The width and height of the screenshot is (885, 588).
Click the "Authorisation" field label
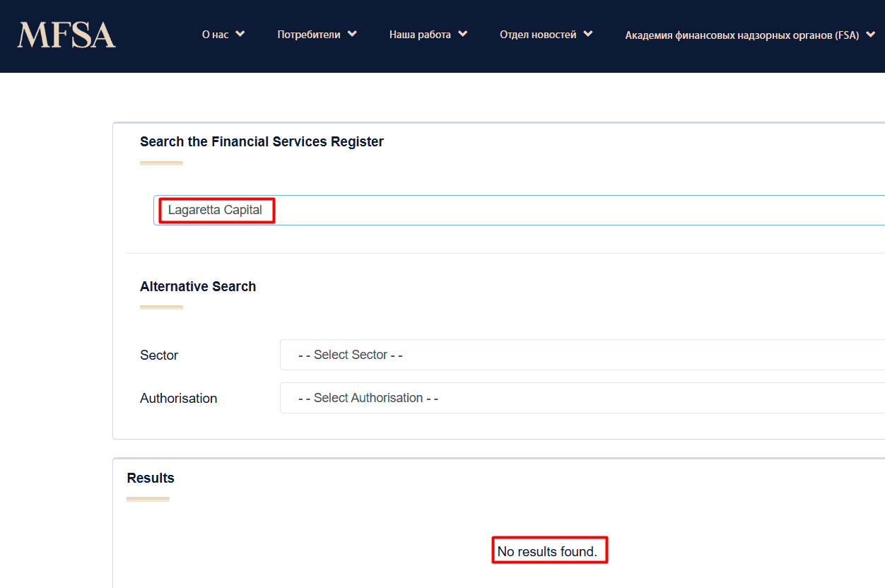click(x=178, y=399)
